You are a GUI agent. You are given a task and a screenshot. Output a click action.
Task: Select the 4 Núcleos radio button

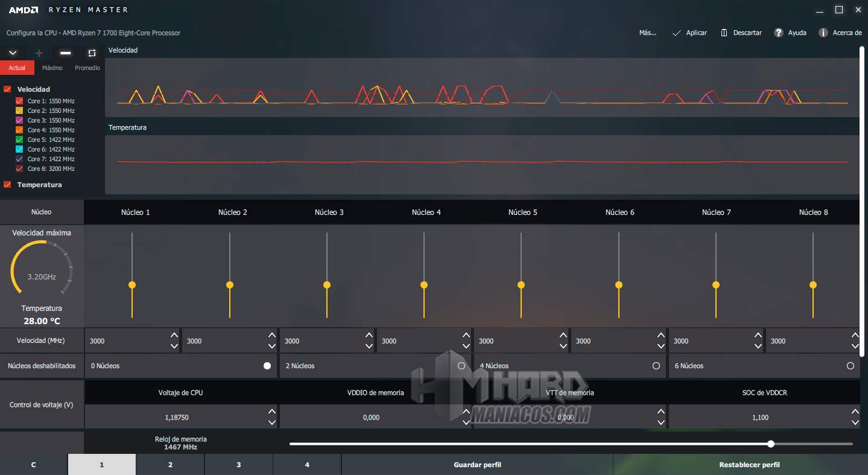pos(656,366)
